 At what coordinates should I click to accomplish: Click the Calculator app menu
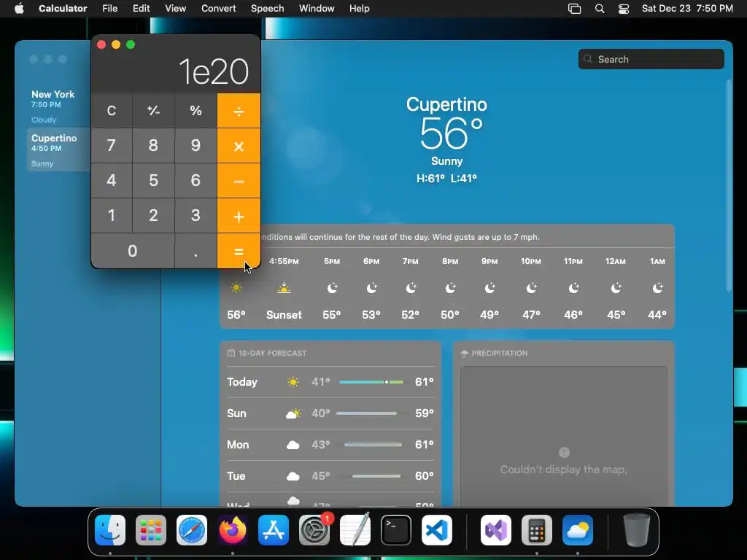[63, 9]
